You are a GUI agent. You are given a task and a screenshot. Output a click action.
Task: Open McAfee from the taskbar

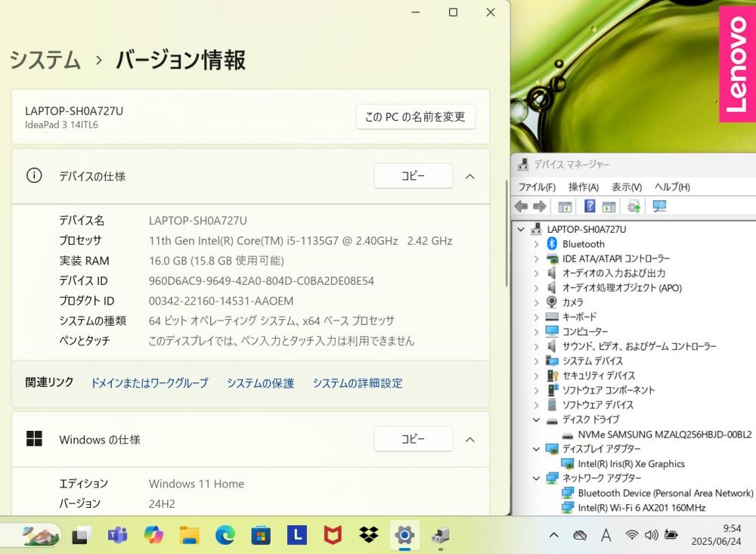coord(333,534)
